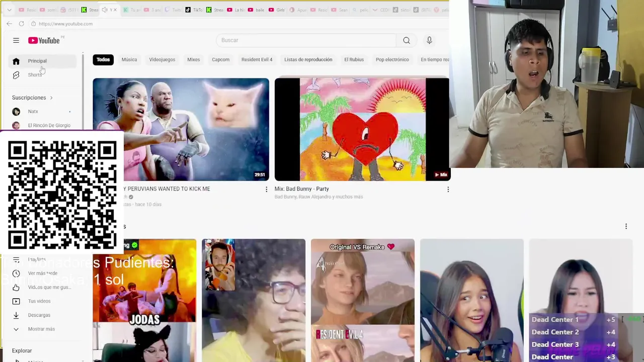Go back with the browser back arrow
The height and width of the screenshot is (362, 644).
click(9, 24)
